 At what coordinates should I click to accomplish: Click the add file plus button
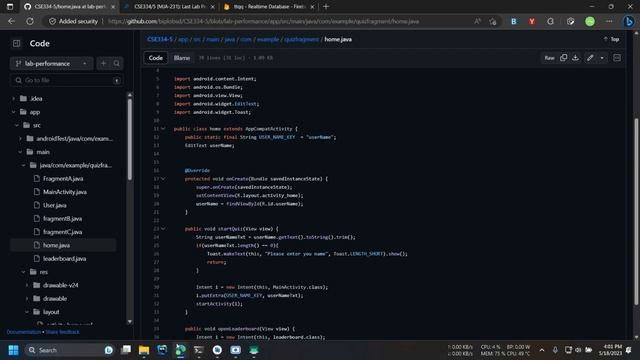pos(103,64)
